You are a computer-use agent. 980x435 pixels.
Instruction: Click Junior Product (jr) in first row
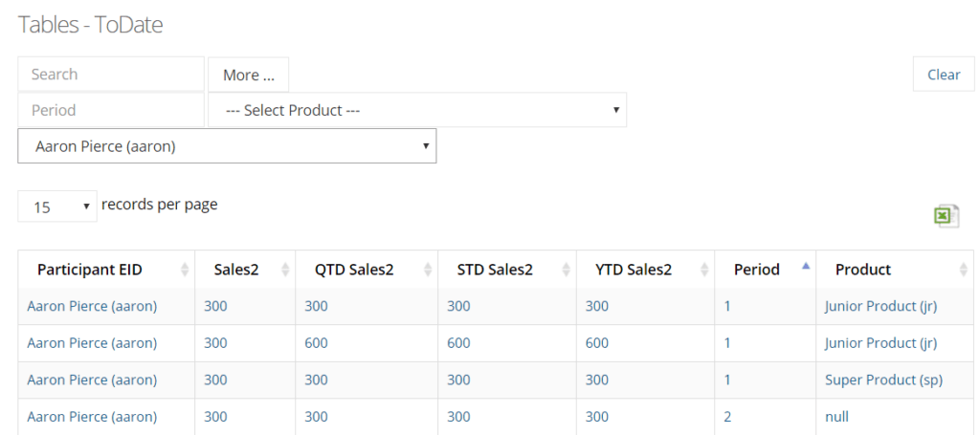881,307
